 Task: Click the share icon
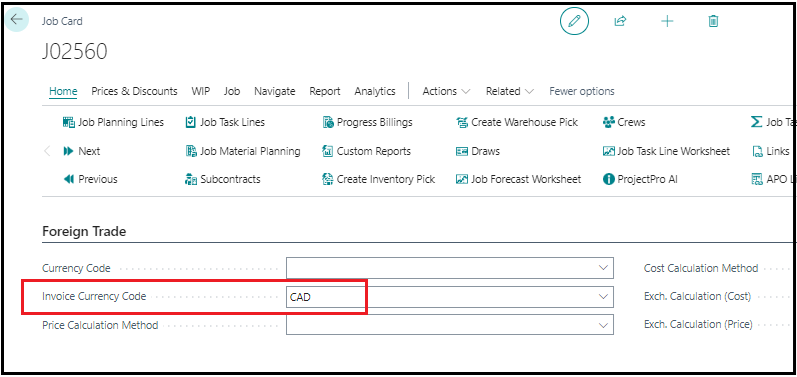click(x=620, y=21)
